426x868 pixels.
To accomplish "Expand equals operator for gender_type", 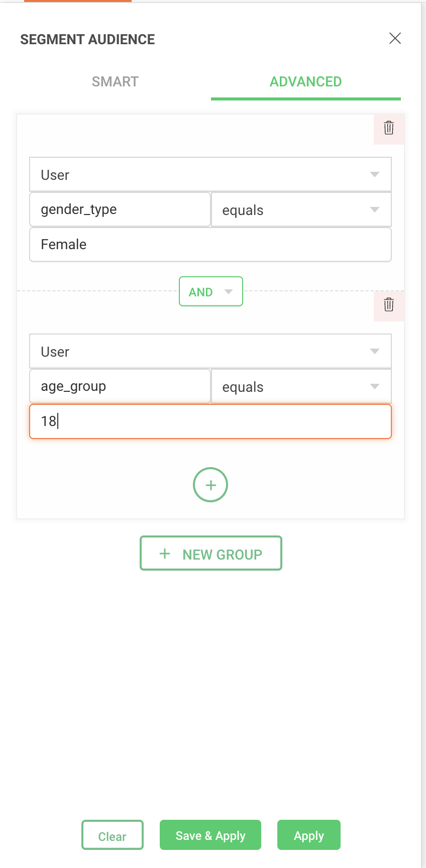I will coord(300,210).
